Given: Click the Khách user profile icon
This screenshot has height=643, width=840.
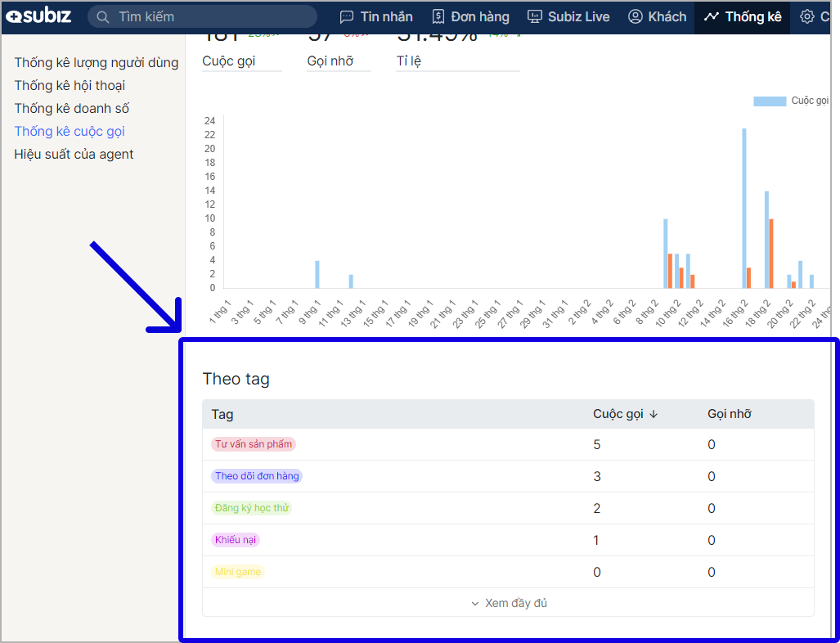Looking at the screenshot, I should (x=636, y=17).
